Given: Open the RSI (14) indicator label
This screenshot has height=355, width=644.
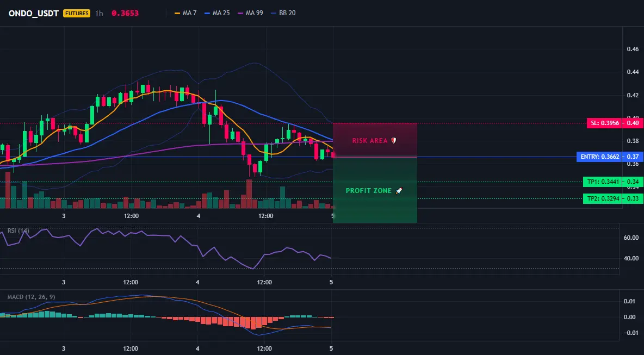Looking at the screenshot, I should 18,231.
